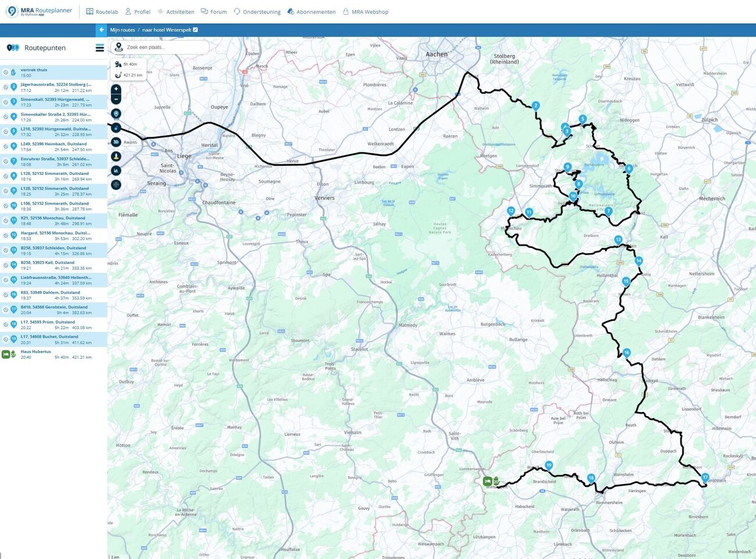Viewport: 756px width, 559px height.
Task: Click clock icon of L249 Heimbach row
Action: point(5,146)
